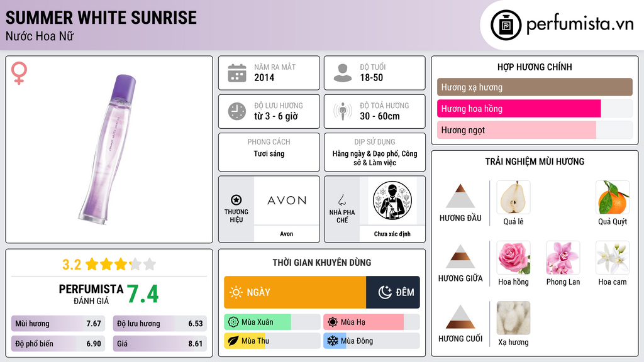Click the snowflake icon beside Mùa Đông
644x362 pixels.
click(x=332, y=341)
